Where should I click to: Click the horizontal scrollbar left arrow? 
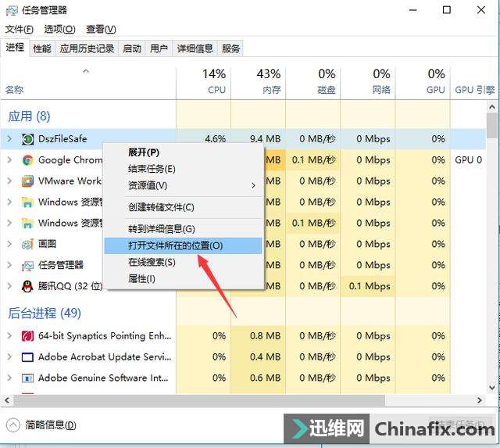coord(7,400)
